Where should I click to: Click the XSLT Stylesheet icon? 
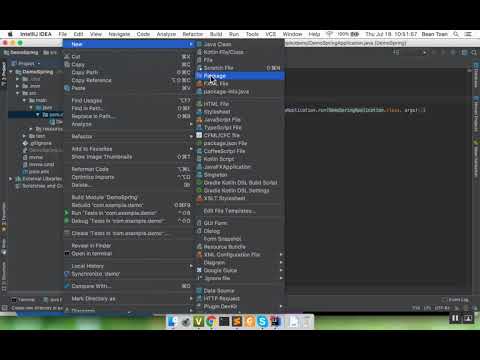click(199, 198)
